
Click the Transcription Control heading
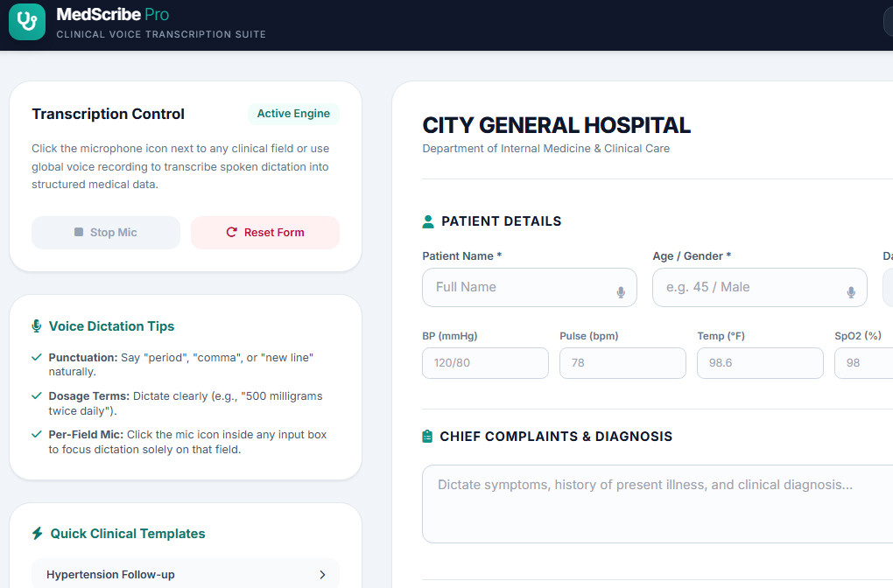109,114
